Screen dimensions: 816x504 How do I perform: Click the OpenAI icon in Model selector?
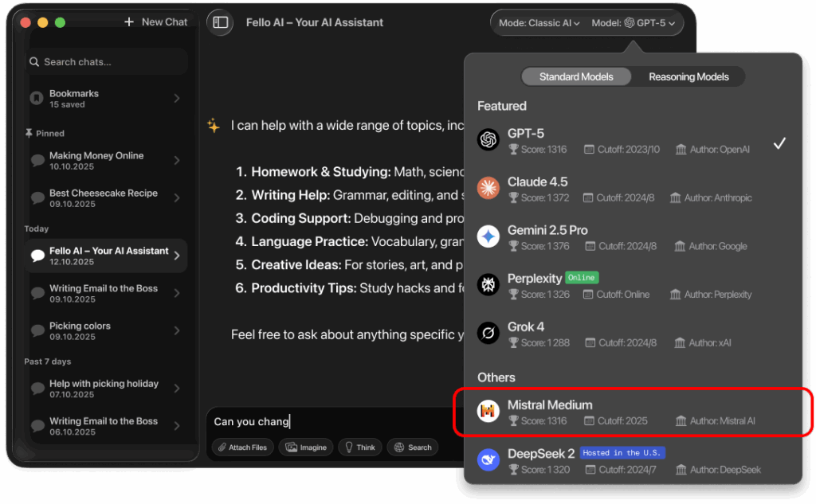click(630, 23)
